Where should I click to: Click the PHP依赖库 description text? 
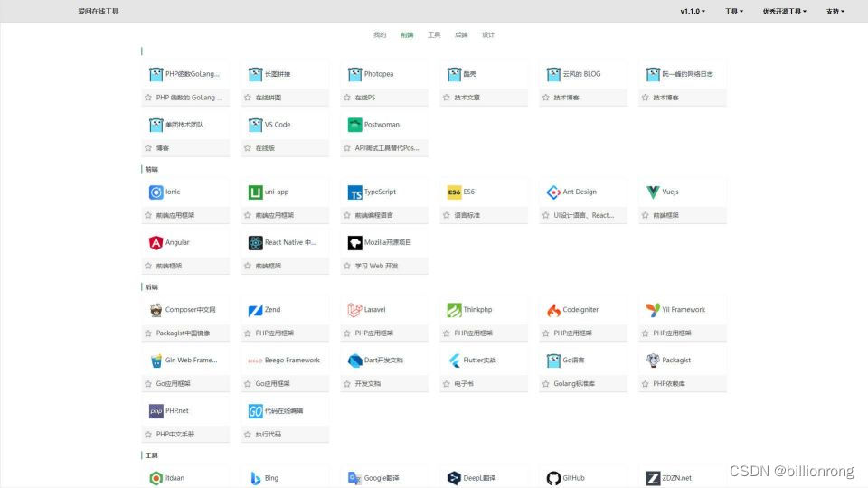pos(669,383)
